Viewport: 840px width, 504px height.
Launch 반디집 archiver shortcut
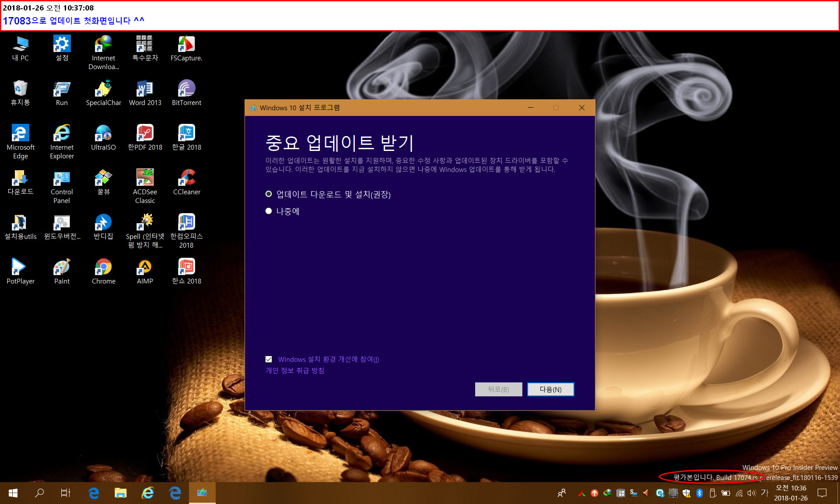[103, 227]
